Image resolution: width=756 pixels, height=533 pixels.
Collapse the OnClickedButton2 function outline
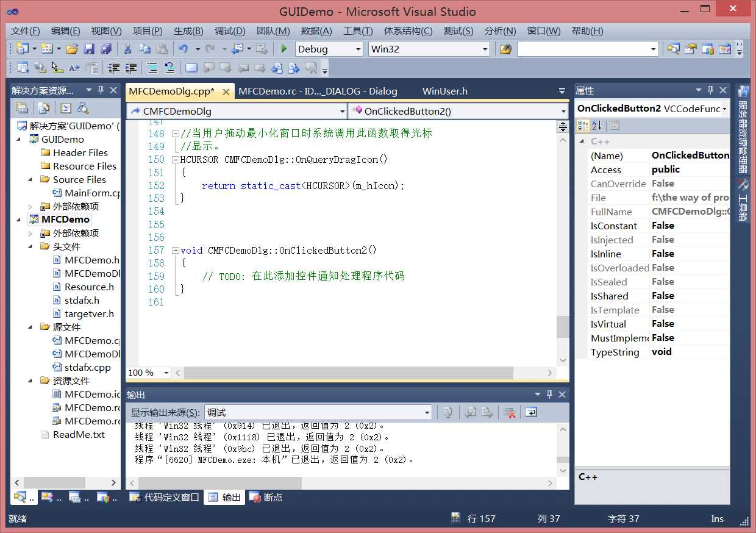click(176, 251)
